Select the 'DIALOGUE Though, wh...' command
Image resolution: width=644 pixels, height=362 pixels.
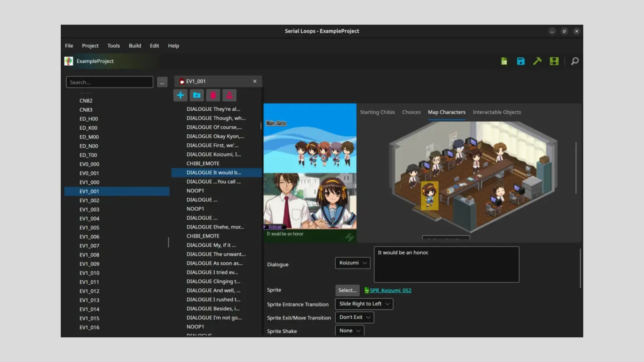[x=216, y=118]
